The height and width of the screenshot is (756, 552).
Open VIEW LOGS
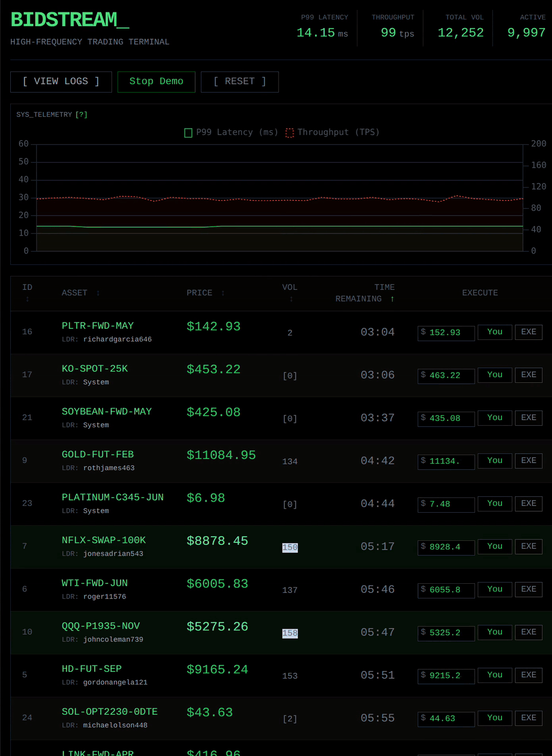60,81
